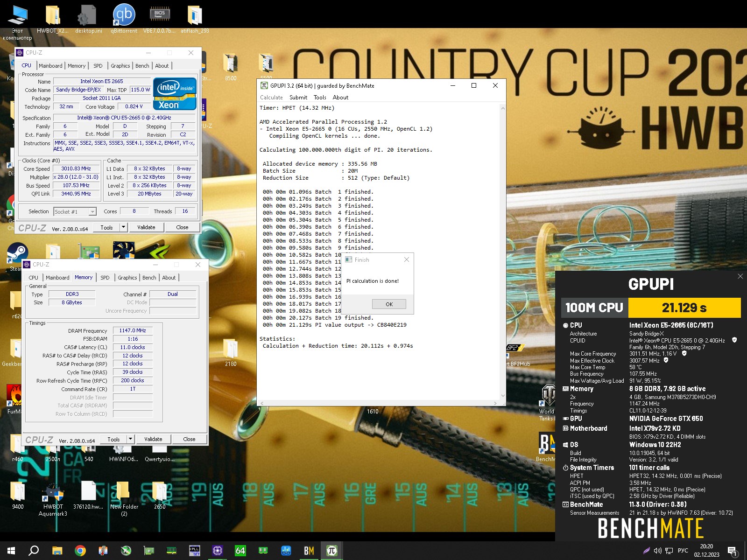Click the GPUPI vertical scrollbar
The height and width of the screenshot is (560, 747).
[503, 252]
